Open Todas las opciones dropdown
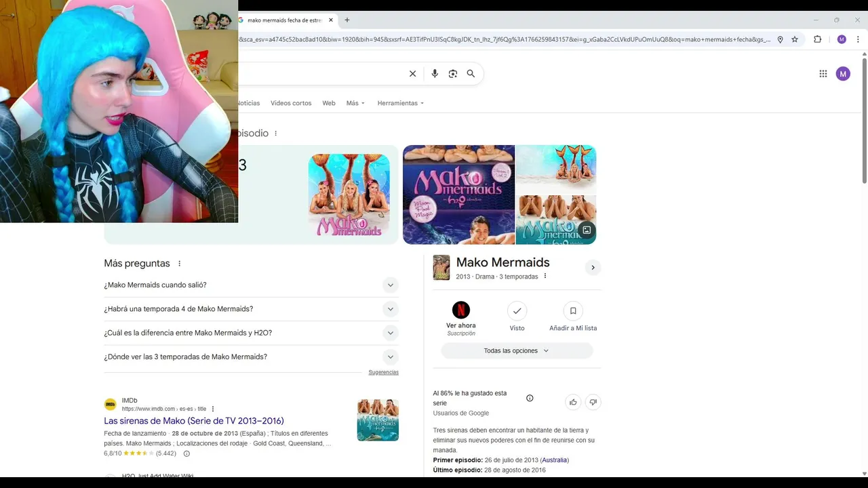The image size is (868, 488). pos(517,350)
